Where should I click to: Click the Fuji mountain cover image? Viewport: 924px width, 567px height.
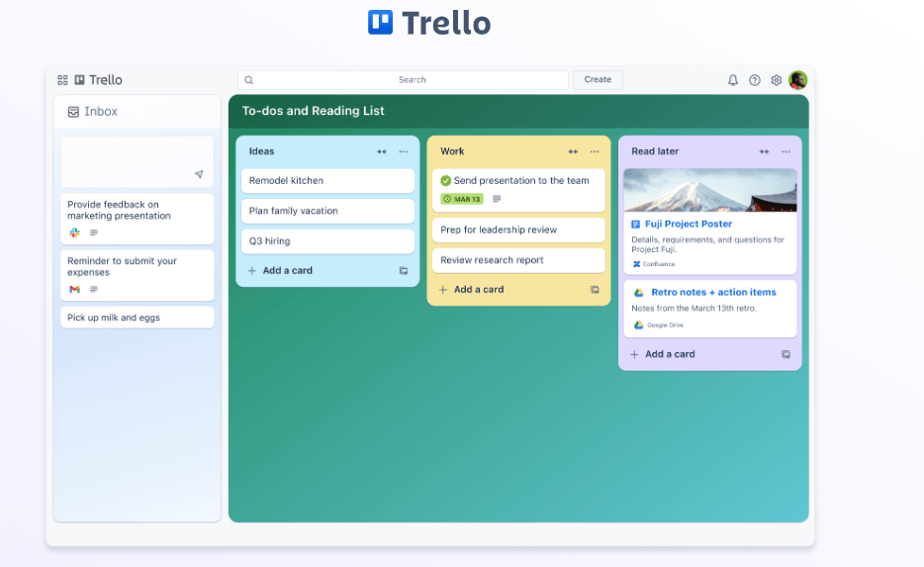(x=710, y=190)
